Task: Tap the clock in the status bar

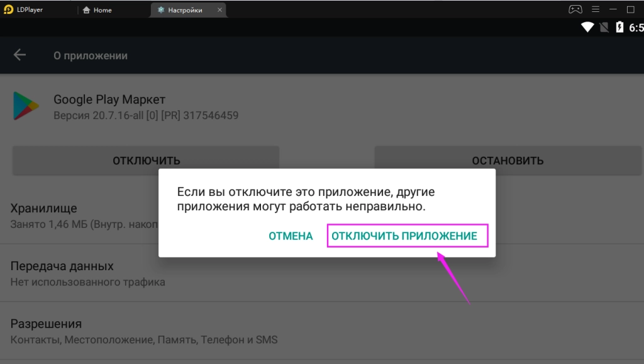Action: pyautogui.click(x=638, y=27)
